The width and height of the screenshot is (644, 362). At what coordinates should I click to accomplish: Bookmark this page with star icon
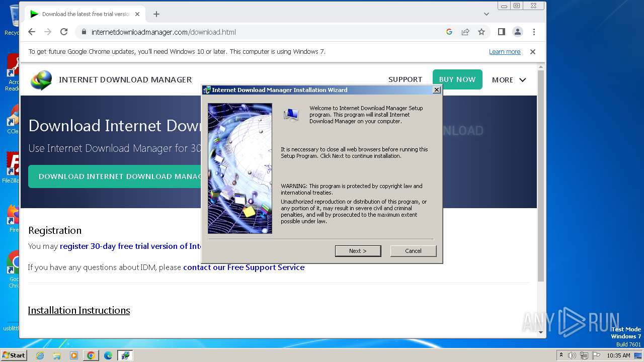[x=481, y=32]
